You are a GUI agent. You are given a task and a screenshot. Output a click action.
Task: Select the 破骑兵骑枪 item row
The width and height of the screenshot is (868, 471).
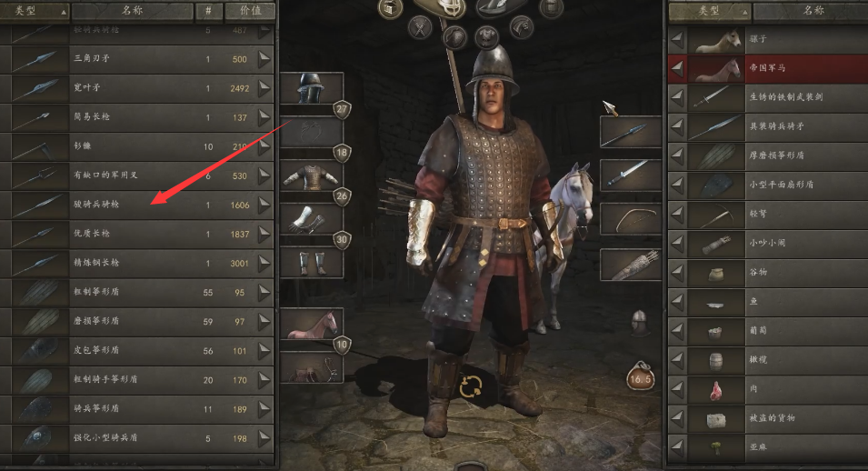(136, 205)
